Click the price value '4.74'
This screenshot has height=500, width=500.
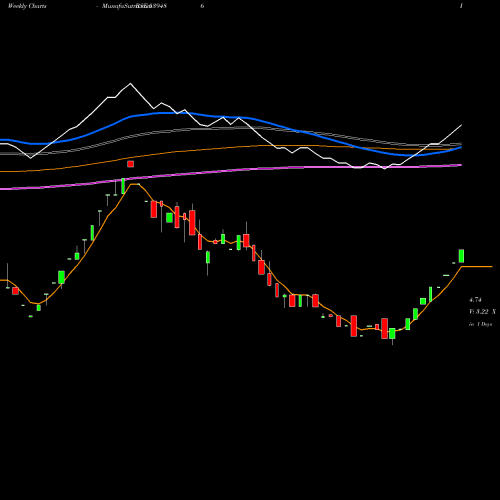click(x=475, y=300)
